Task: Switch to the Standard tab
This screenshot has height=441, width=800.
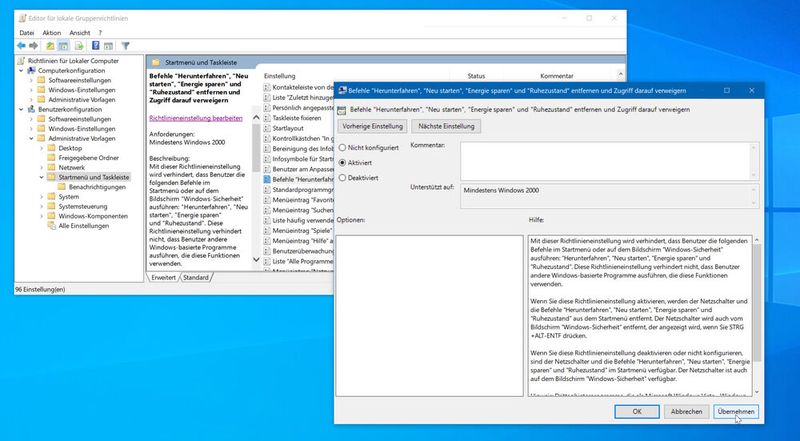Action: tap(196, 278)
